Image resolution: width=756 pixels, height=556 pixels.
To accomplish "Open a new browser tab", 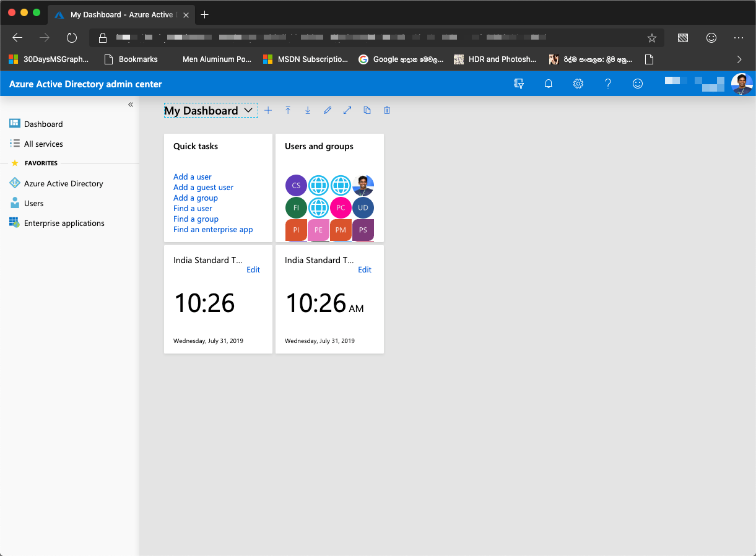I will (205, 14).
